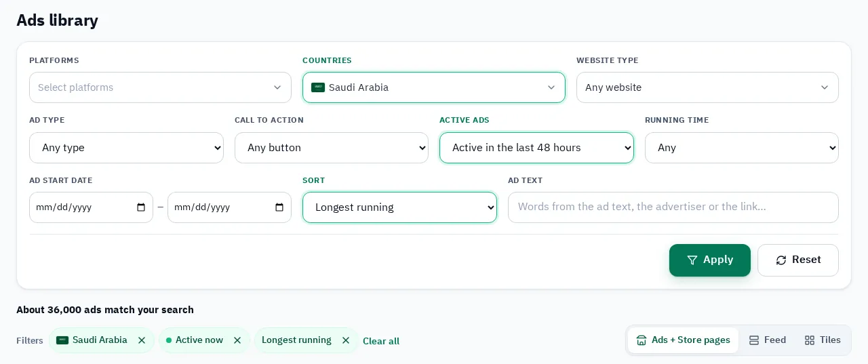Open the Running Time dropdown

click(742, 148)
